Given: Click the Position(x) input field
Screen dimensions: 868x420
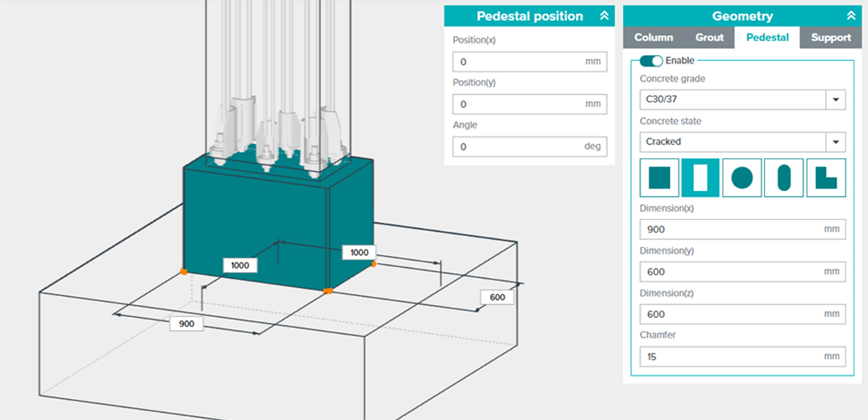Looking at the screenshot, I should point(529,62).
